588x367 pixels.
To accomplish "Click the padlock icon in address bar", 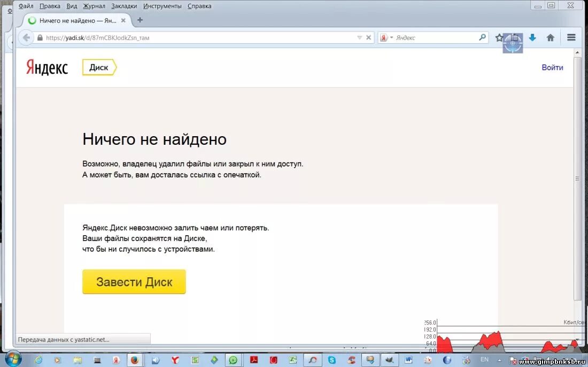I will (40, 37).
